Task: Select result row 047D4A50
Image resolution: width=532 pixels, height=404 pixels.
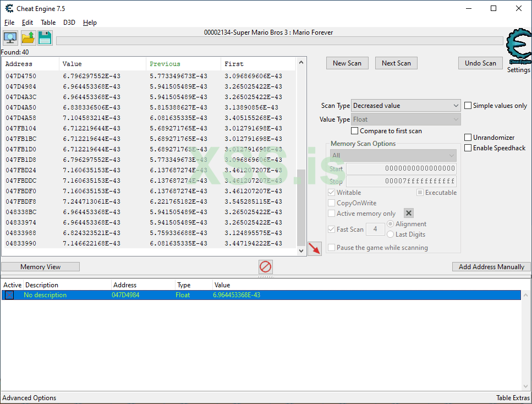Action: coord(149,107)
